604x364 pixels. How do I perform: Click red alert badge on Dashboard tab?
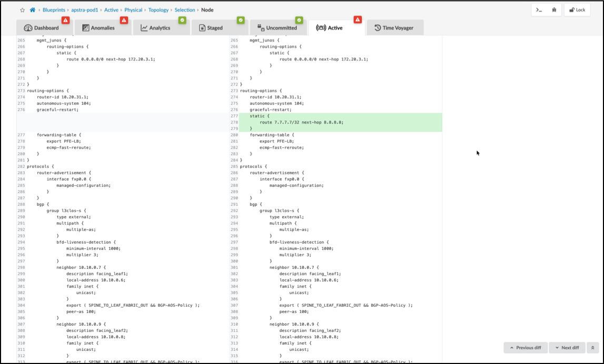click(65, 20)
